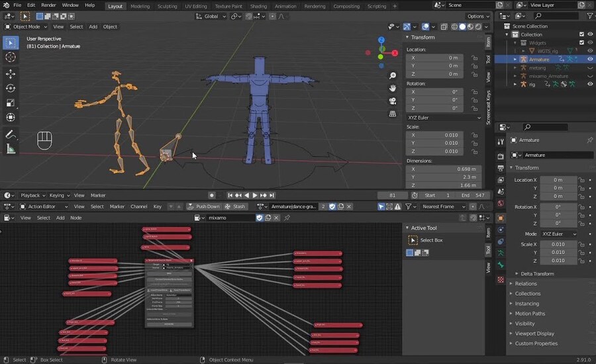Click the viewport zoom magnifier icon

pyautogui.click(x=393, y=75)
